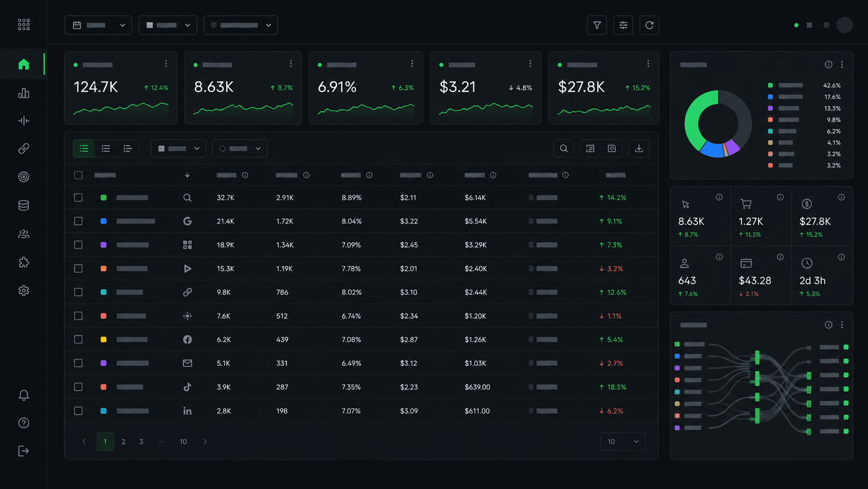Open the calendar date range dropdown
This screenshot has width=868, height=489.
(98, 25)
